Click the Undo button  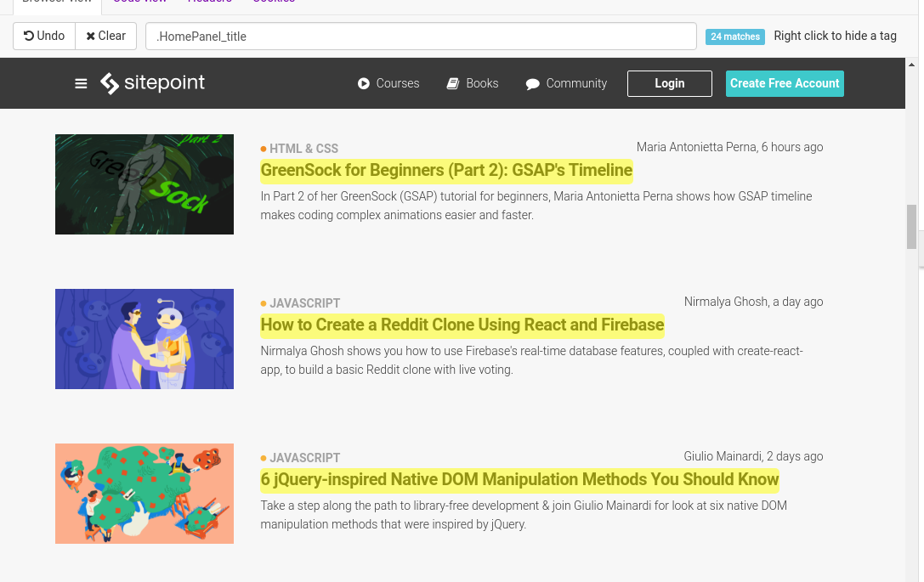(x=44, y=36)
